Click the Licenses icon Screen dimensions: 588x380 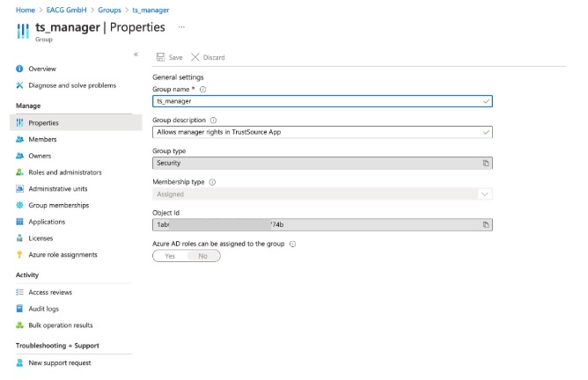[19, 238]
